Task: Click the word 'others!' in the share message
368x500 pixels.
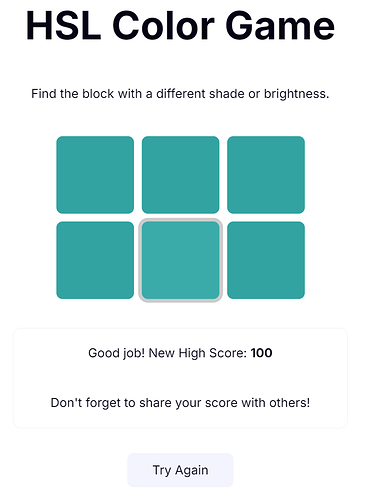Action: [x=290, y=403]
